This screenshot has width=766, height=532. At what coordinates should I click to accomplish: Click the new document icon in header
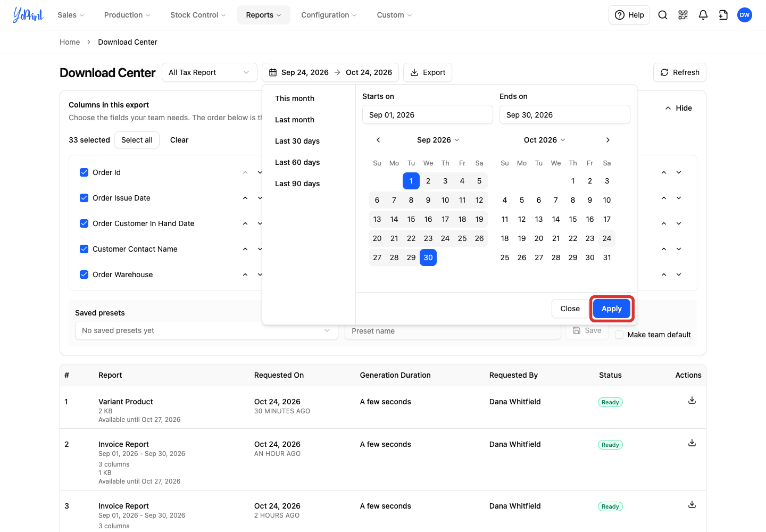pyautogui.click(x=723, y=15)
